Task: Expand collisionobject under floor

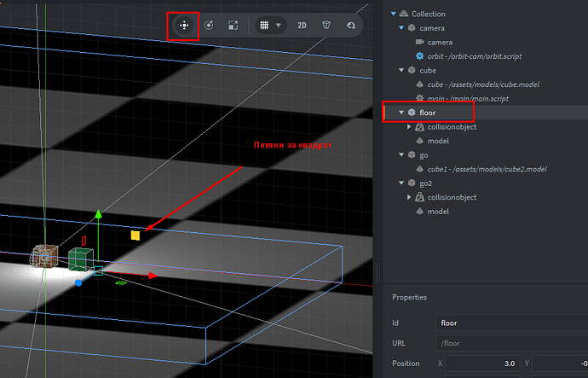Action: (x=410, y=126)
